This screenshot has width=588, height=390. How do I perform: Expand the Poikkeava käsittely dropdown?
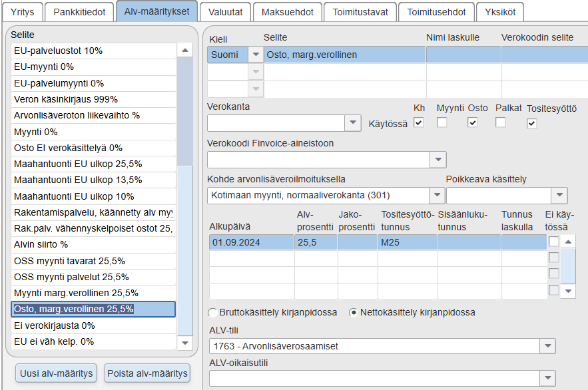coord(559,195)
